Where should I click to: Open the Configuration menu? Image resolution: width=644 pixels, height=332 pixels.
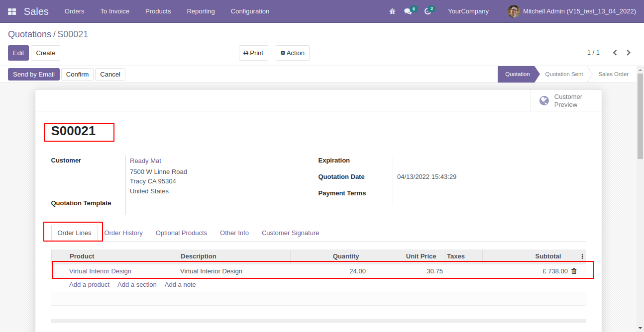click(250, 11)
